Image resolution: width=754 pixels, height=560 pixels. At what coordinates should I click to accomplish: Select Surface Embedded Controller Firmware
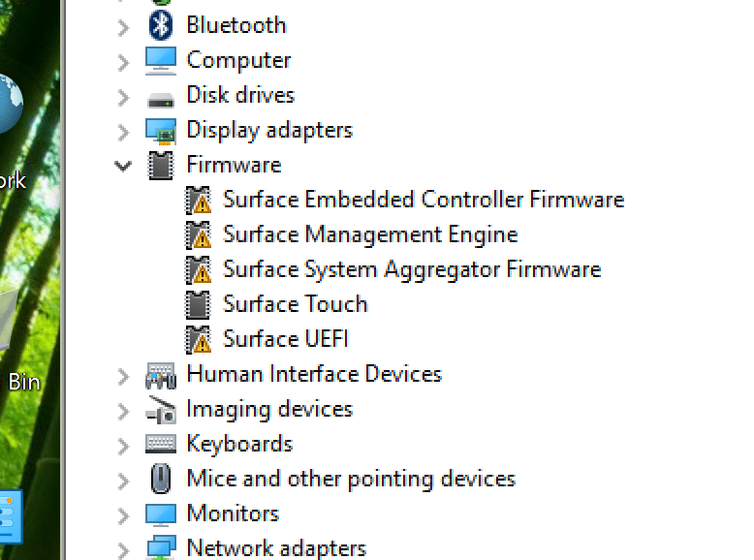pos(424,200)
